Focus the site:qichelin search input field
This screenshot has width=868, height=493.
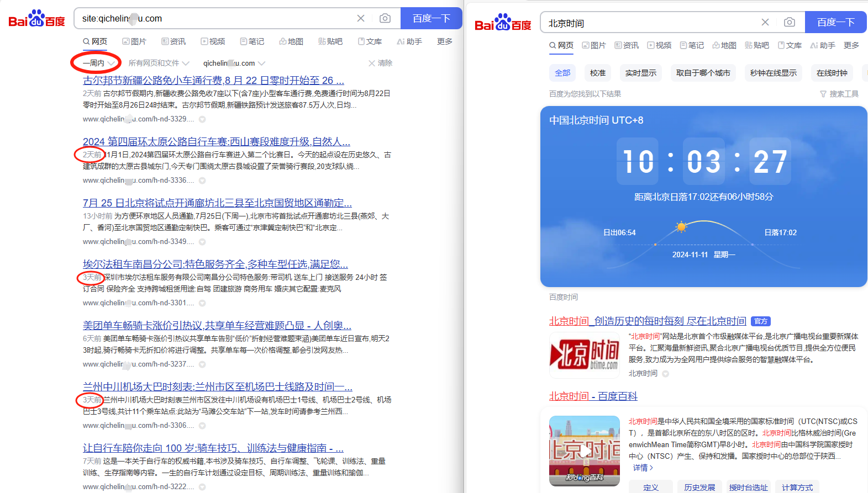click(215, 18)
